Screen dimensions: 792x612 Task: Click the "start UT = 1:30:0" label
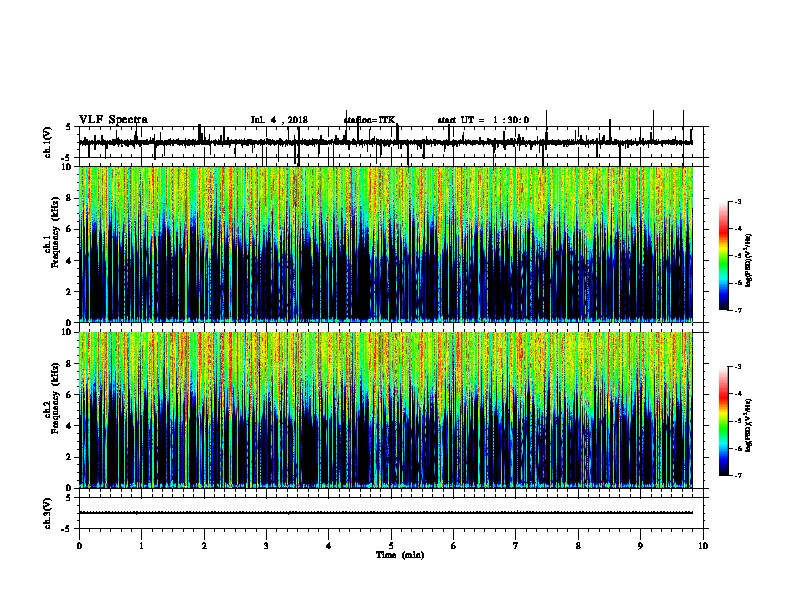click(483, 120)
